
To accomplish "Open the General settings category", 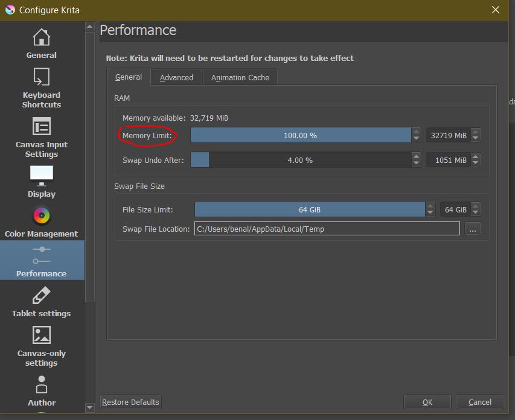I will [41, 43].
